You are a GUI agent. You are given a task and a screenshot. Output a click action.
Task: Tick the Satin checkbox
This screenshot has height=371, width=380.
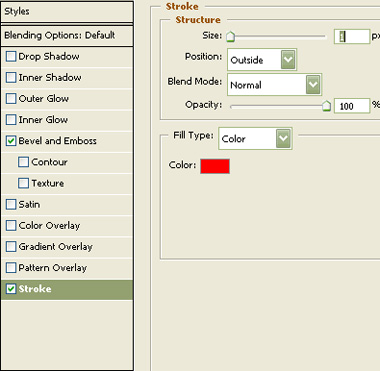tap(11, 204)
